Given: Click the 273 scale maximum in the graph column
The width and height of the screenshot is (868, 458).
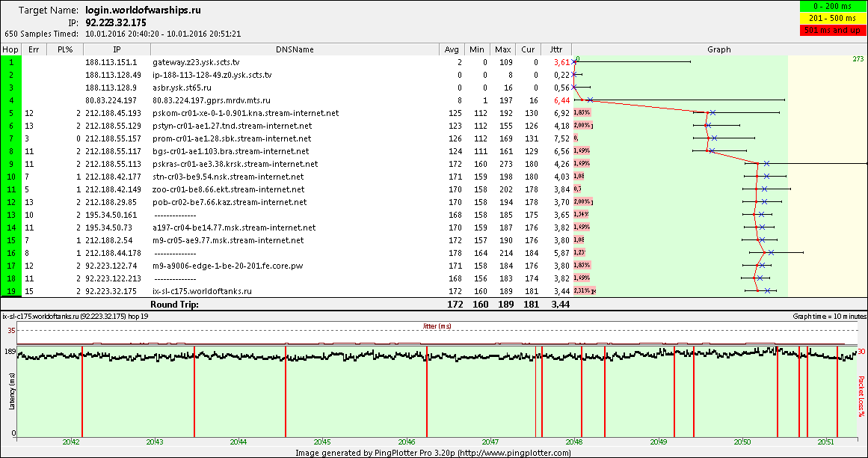Looking at the screenshot, I should coord(858,58).
